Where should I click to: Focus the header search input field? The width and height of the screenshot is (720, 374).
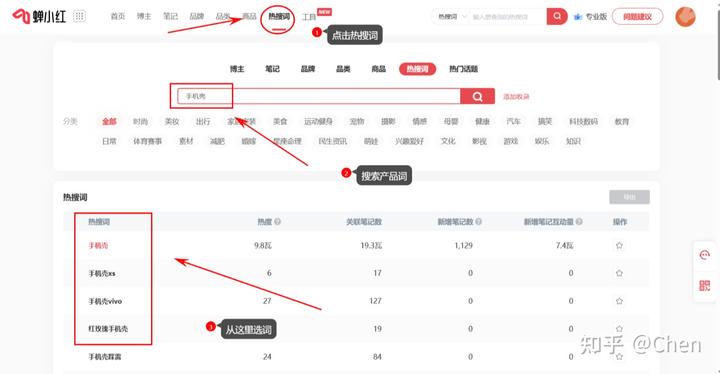506,17
